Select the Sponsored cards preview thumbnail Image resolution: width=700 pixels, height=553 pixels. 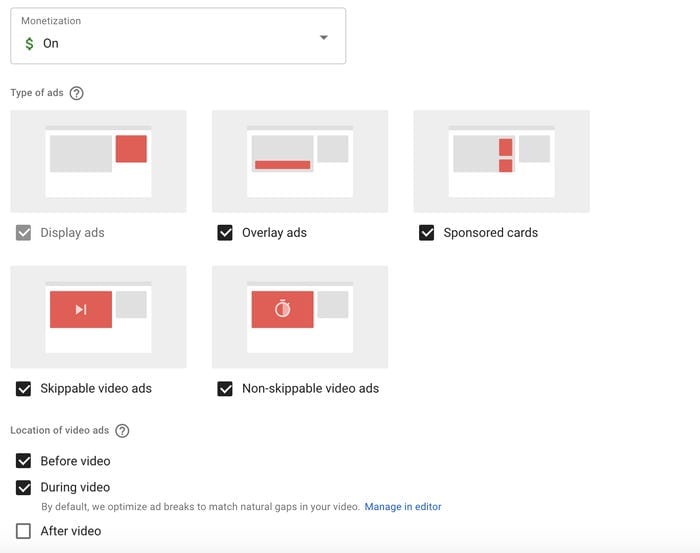click(x=501, y=161)
